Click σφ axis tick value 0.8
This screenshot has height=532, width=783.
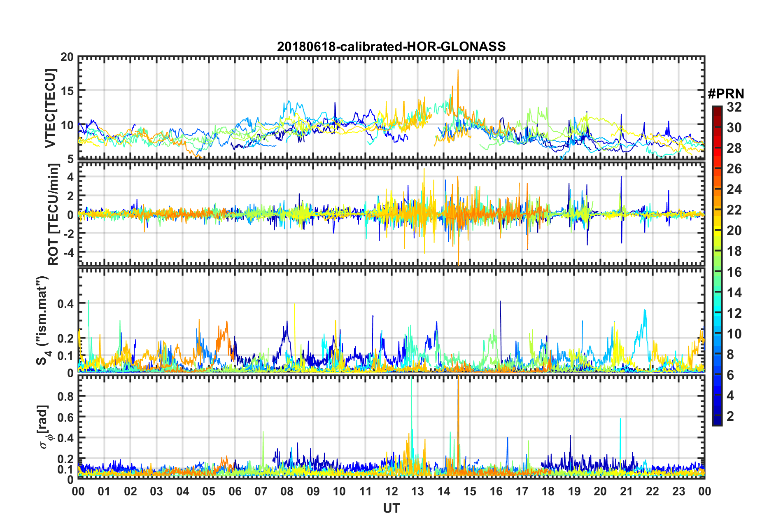tap(66, 397)
